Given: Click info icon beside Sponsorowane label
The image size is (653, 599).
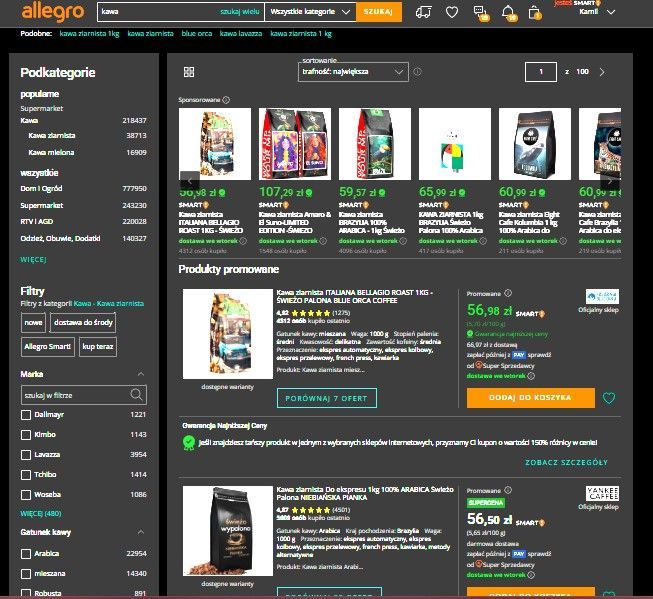Looking at the screenshot, I should coord(226,100).
